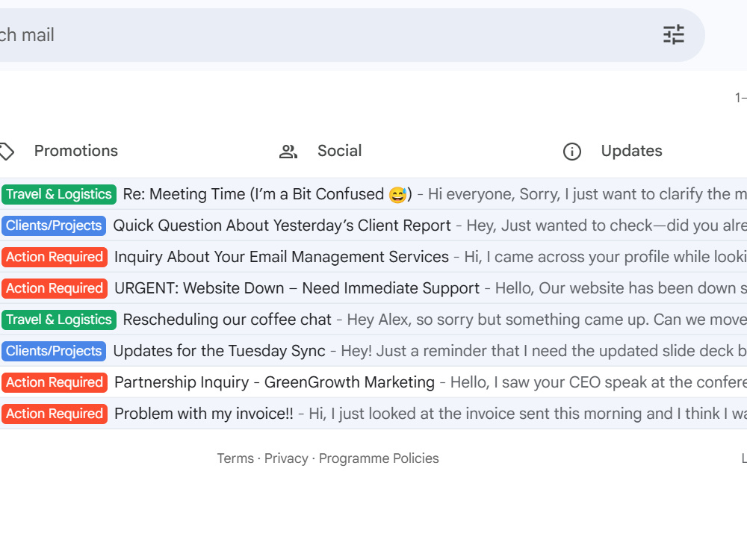This screenshot has height=560, width=747.
Task: Click snippet 'Hey! Just a reminder that I need'
Action: pyautogui.click(x=544, y=352)
